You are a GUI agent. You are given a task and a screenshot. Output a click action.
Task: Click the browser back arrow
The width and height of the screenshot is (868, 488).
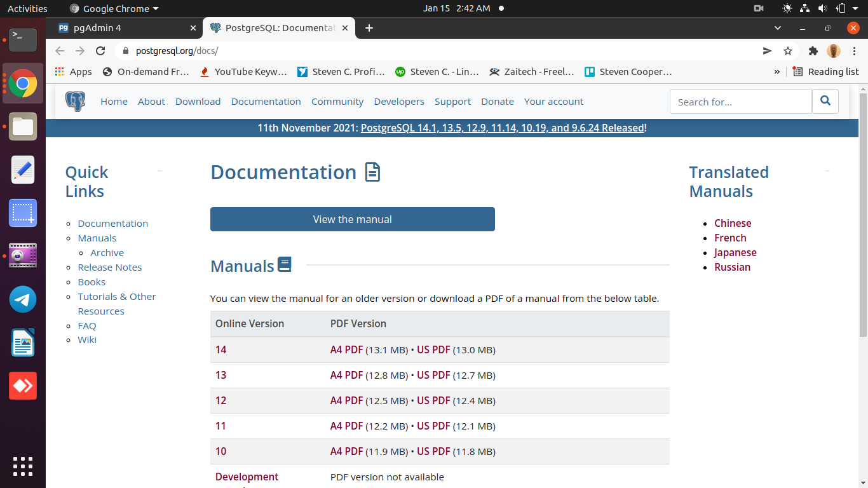[x=60, y=51]
